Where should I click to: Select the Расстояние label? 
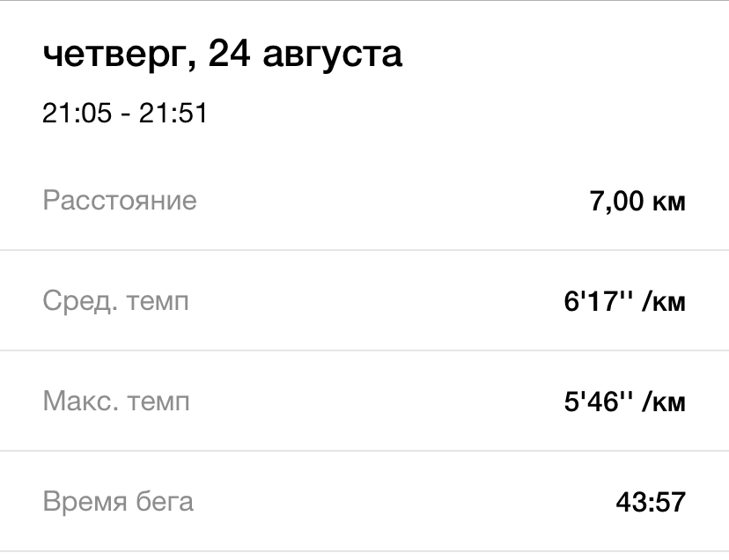pyautogui.click(x=120, y=201)
